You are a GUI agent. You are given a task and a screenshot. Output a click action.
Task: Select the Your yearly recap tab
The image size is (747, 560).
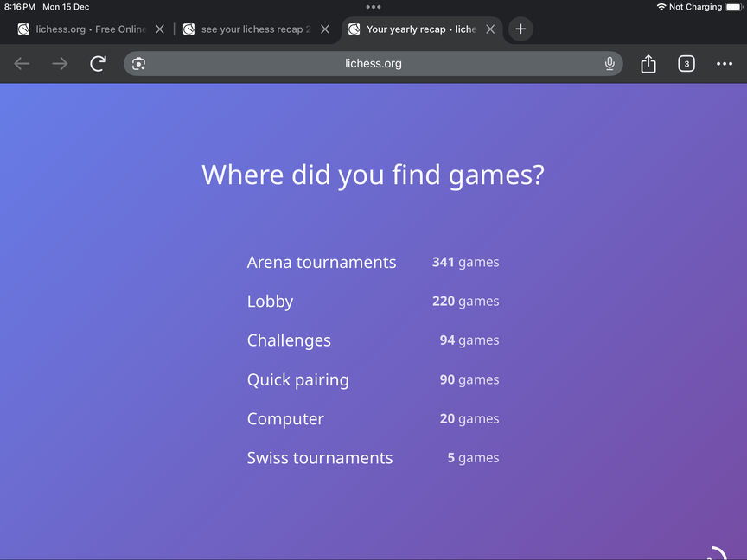(413, 29)
